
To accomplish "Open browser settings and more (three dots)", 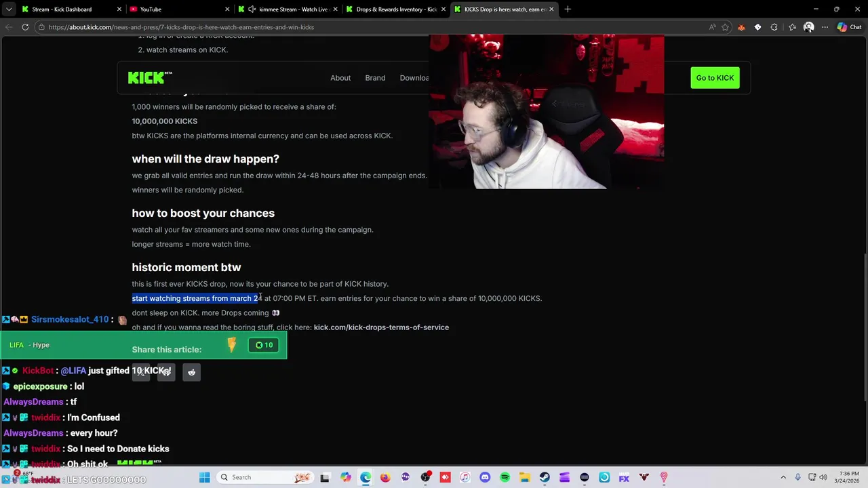I will [x=825, y=27].
